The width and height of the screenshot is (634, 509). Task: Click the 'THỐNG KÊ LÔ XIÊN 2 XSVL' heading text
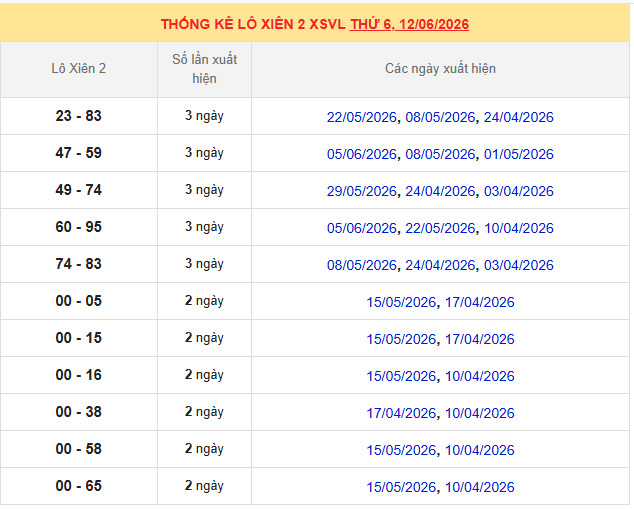coord(253,24)
